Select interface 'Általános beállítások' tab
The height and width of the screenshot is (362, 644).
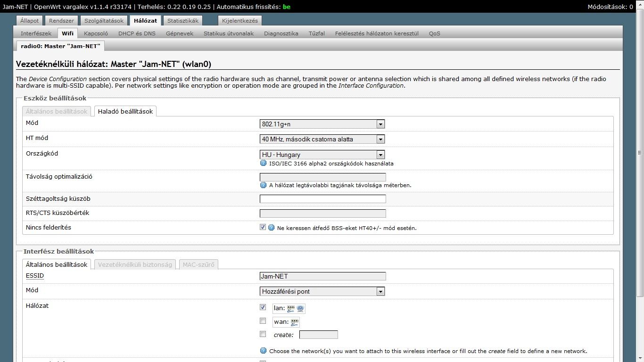(x=57, y=264)
